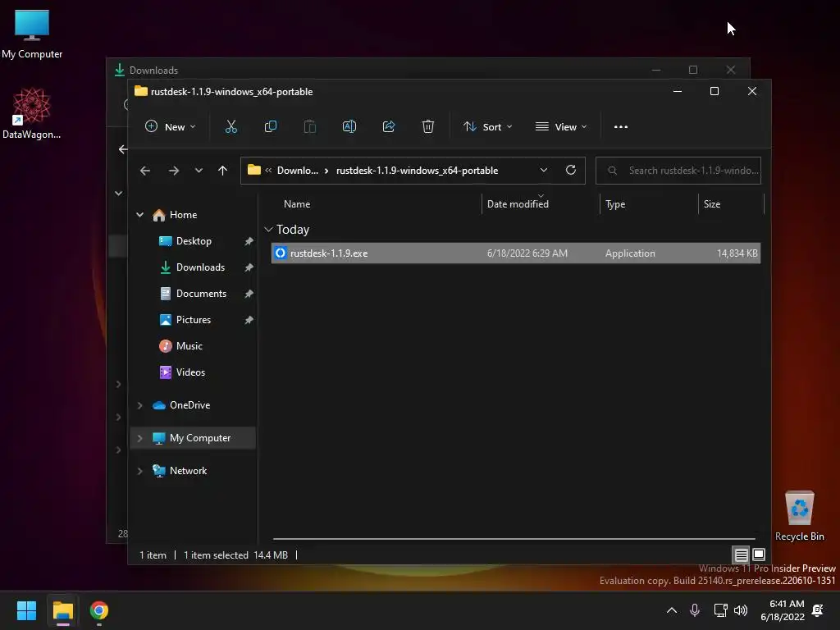Open address bar history dropdown
This screenshot has width=840, height=630.
coord(544,170)
